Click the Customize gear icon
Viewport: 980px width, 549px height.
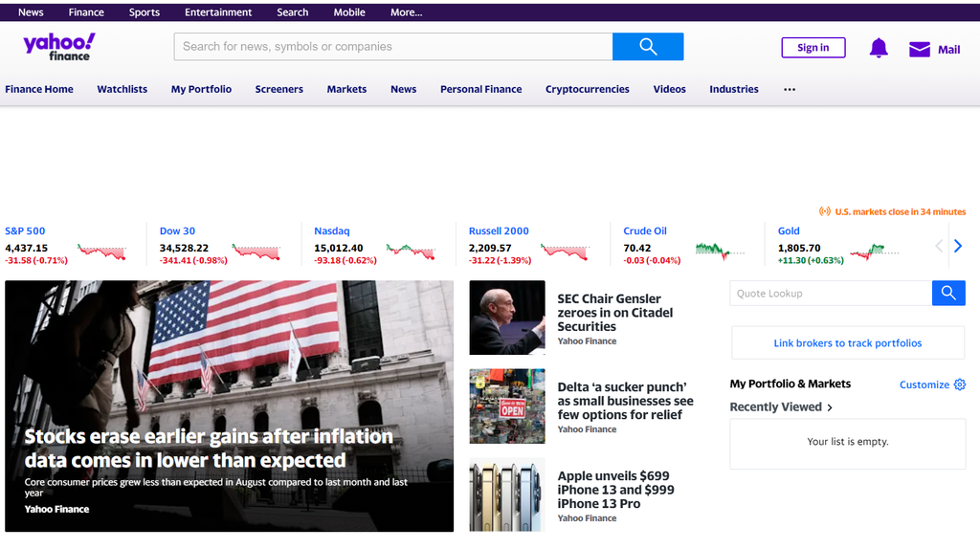pos(959,384)
